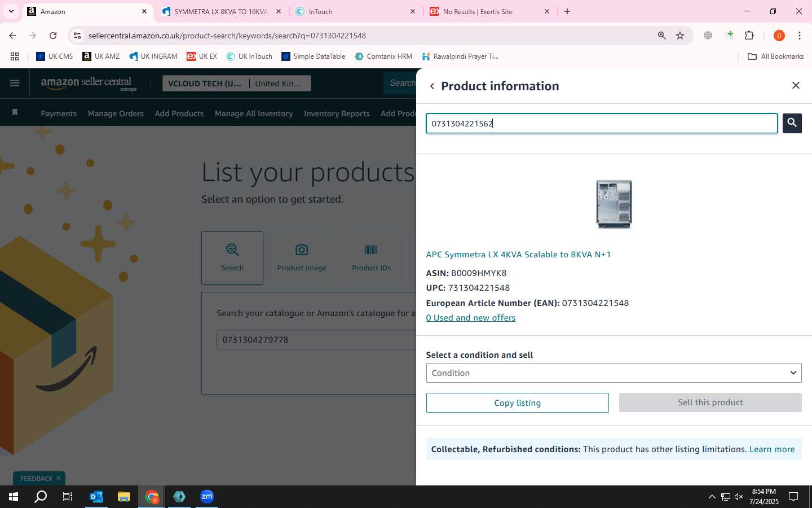Open the Learn more link
Viewport: 812px width, 508px height.
[772, 449]
